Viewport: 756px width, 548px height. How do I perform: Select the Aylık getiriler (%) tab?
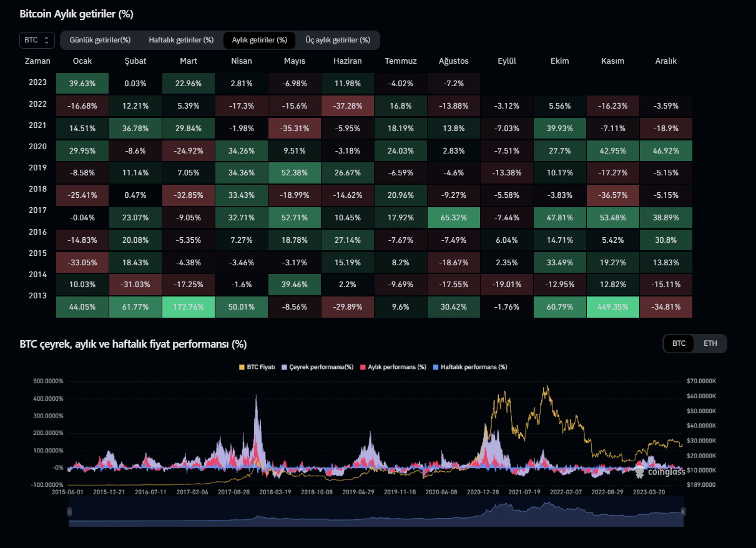pyautogui.click(x=259, y=40)
